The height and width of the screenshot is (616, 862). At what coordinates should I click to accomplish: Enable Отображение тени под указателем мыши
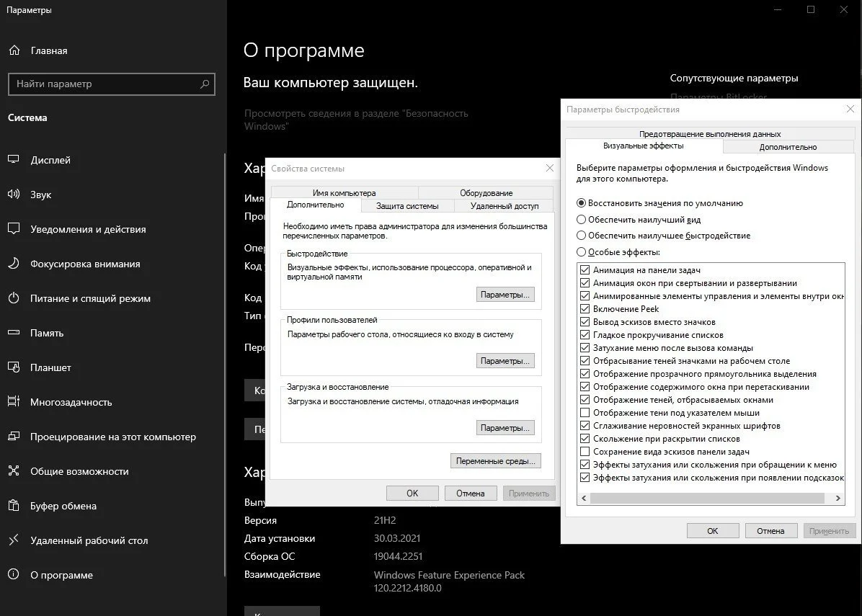(585, 413)
